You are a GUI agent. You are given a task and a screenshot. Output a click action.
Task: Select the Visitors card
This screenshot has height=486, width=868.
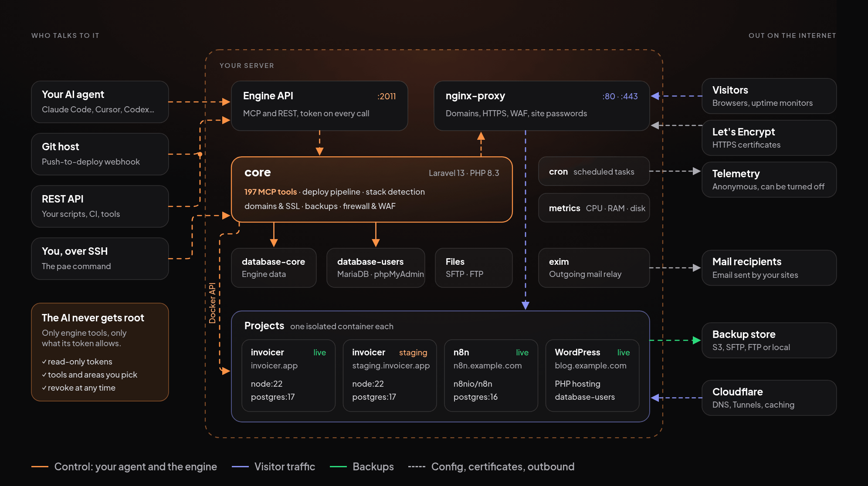[769, 96]
